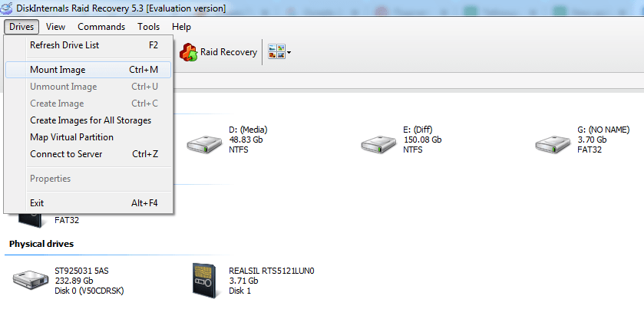Click the DiskInternals app icon in title bar
The height and width of the screenshot is (332, 644).
pyautogui.click(x=8, y=8)
